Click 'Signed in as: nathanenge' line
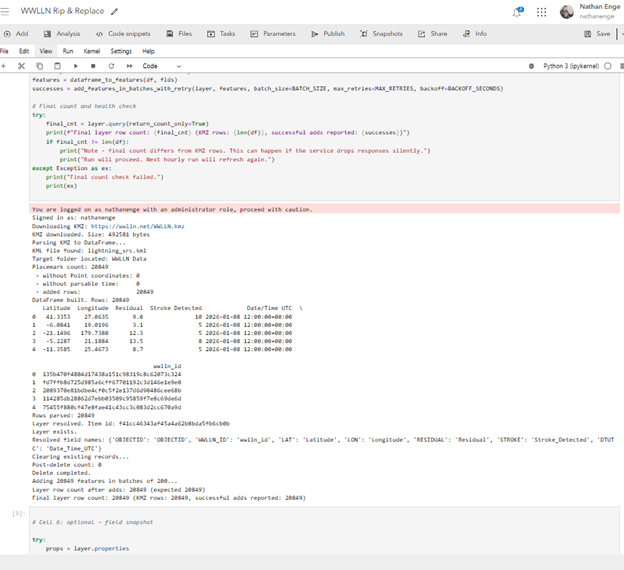Viewport: 624px width, 570px height. pyautogui.click(x=74, y=218)
